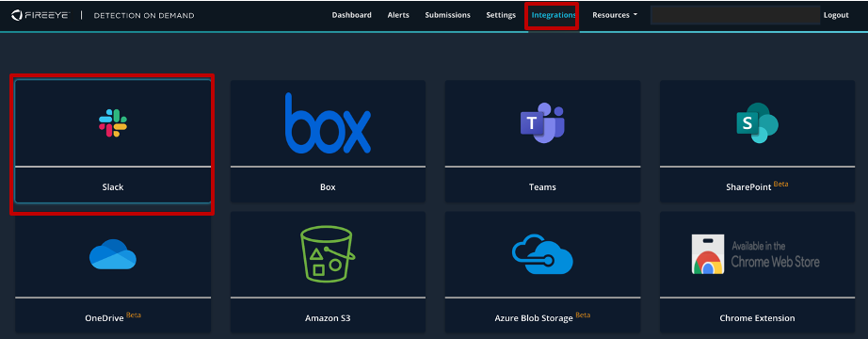
Task: Click the Detection On Demand title text
Action: pyautogui.click(x=144, y=15)
